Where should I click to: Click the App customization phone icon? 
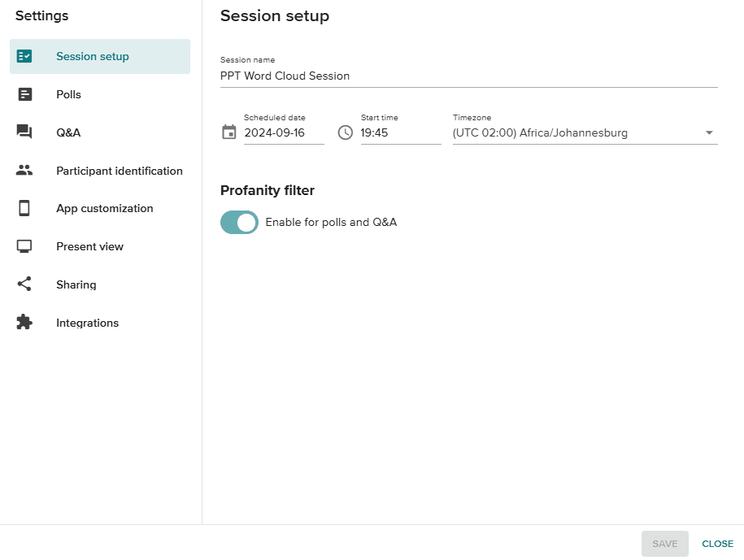(24, 208)
